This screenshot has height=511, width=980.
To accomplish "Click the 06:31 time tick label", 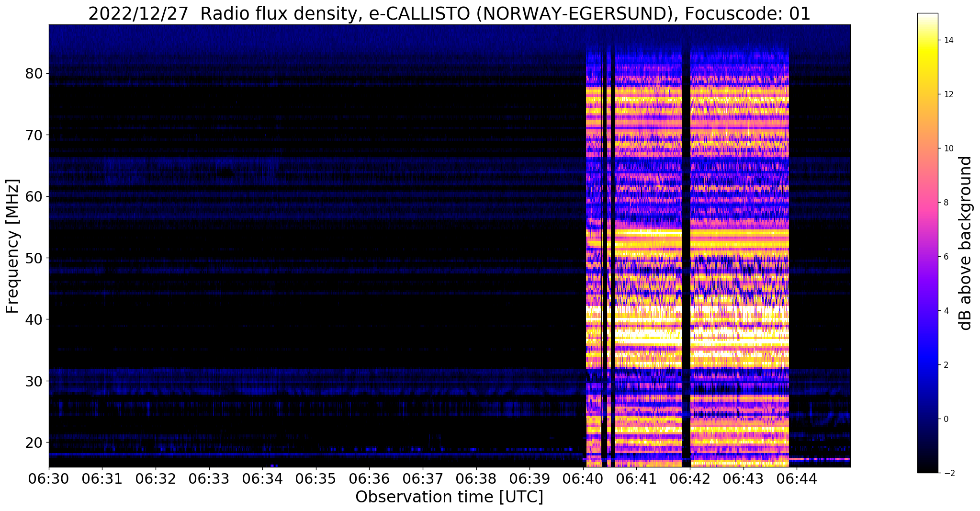I will coord(102,478).
